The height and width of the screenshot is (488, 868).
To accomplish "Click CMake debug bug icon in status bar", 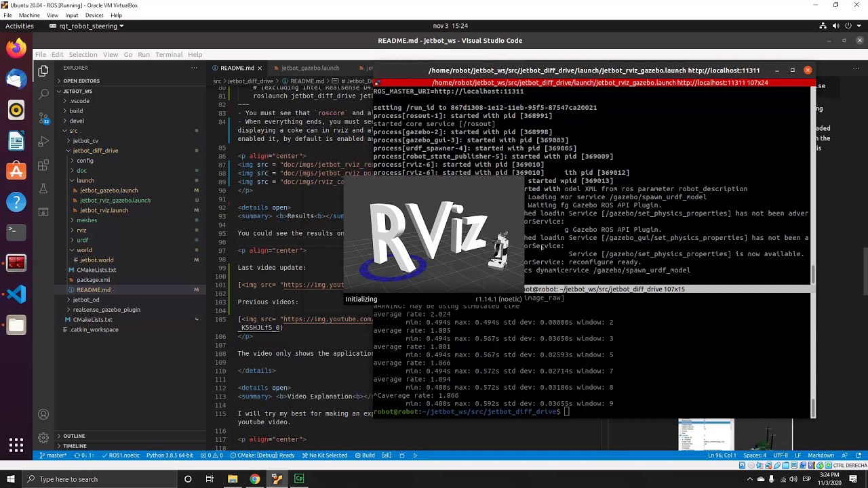I will 401,455.
